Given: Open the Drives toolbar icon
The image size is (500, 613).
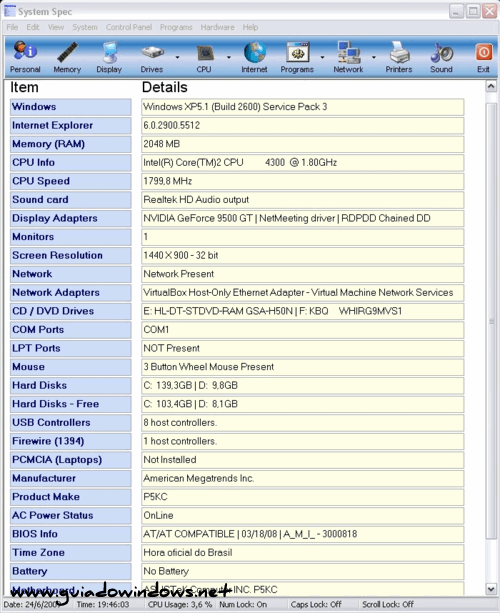Looking at the screenshot, I should coord(152,57).
